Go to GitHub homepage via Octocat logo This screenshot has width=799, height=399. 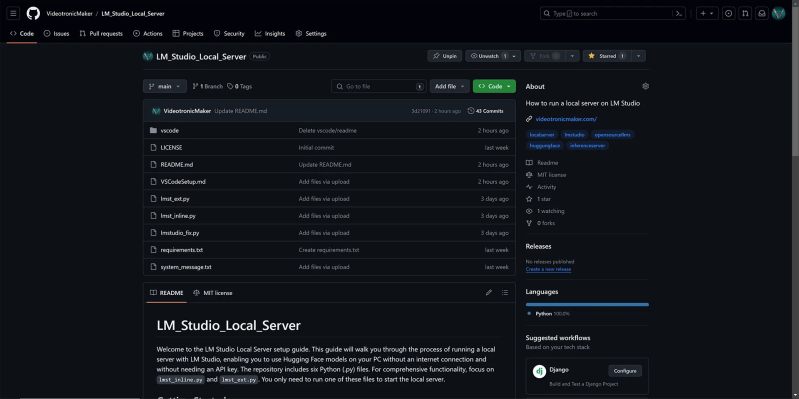tap(33, 14)
